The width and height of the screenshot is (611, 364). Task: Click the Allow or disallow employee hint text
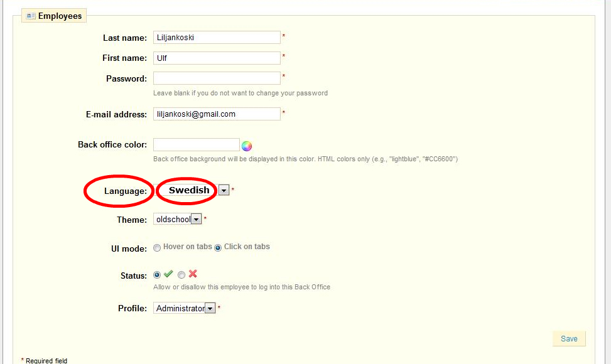click(242, 287)
